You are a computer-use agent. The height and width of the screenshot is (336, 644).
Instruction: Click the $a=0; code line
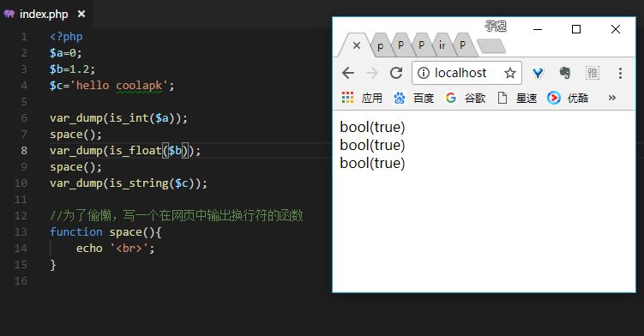pos(66,53)
